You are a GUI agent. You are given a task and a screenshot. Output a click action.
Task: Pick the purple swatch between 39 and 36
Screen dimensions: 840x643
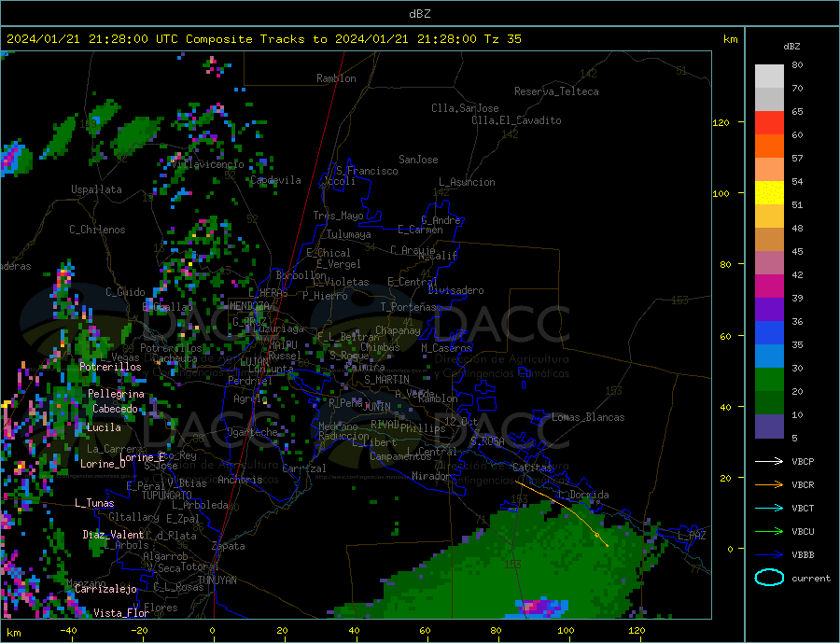pyautogui.click(x=769, y=310)
